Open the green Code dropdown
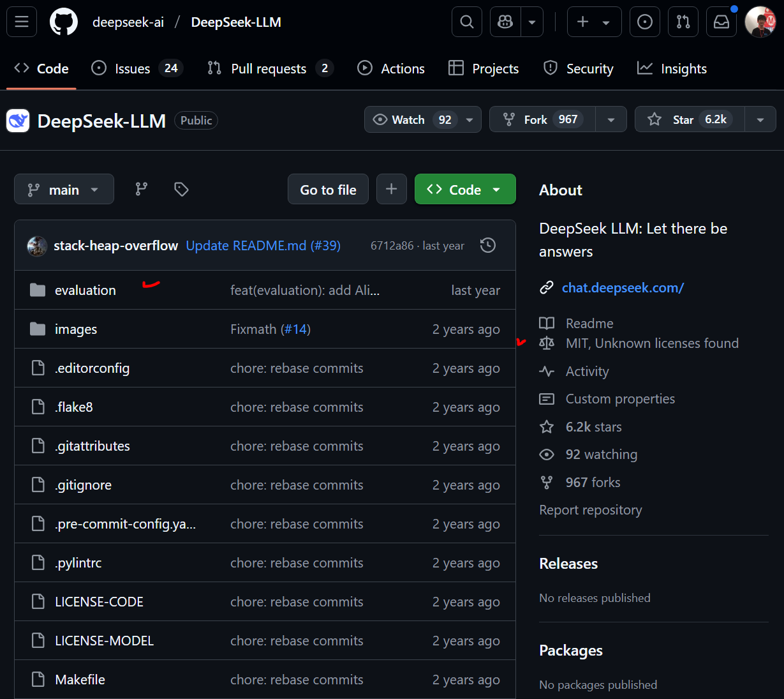 tap(465, 189)
